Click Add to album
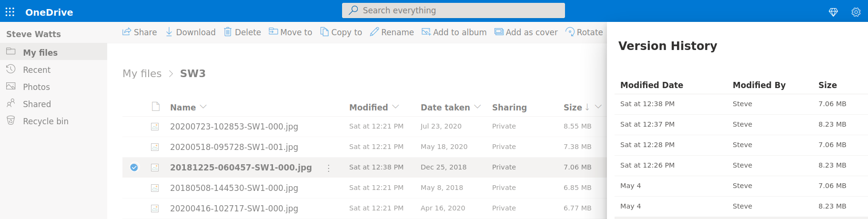The width and height of the screenshot is (868, 219). (454, 32)
